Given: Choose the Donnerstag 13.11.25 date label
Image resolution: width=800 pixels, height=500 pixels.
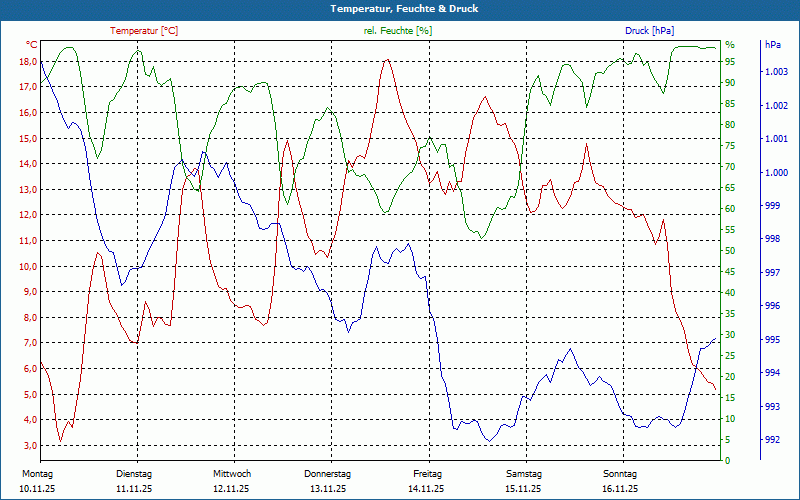Looking at the screenshot, I should tap(328, 481).
